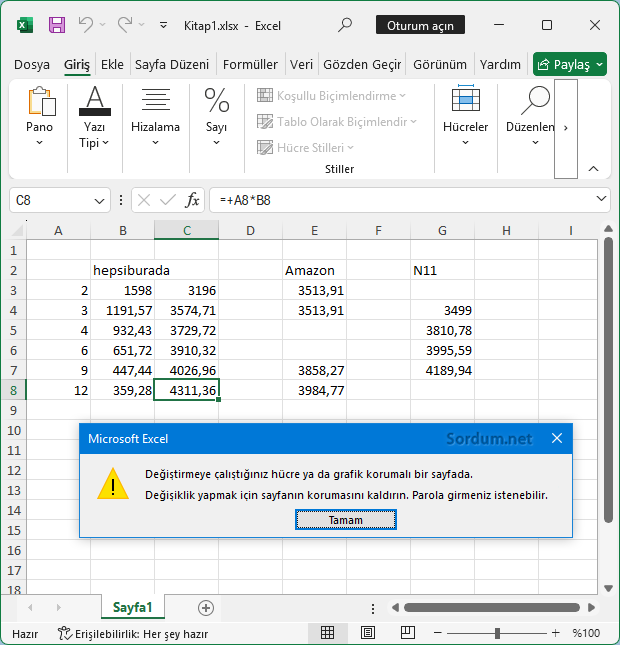
Task: Open the search magnifier in title bar
Action: coord(345,25)
